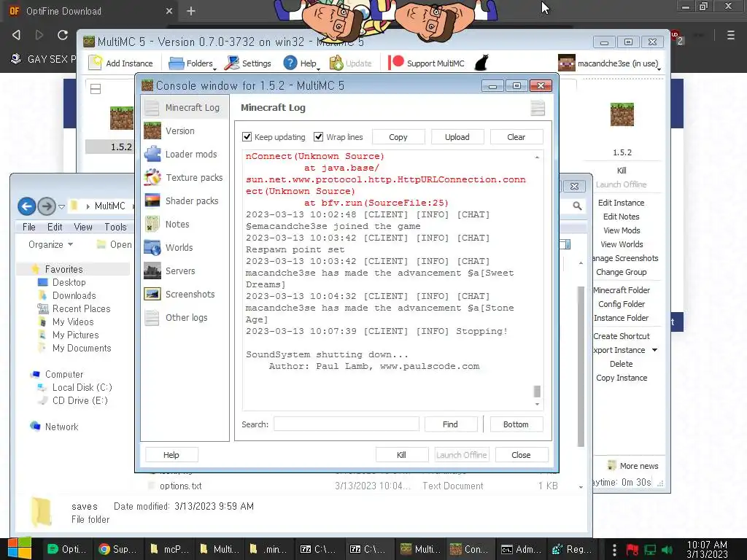
Task: Click Copy Instance in MultiMC side panel
Action: click(x=622, y=378)
